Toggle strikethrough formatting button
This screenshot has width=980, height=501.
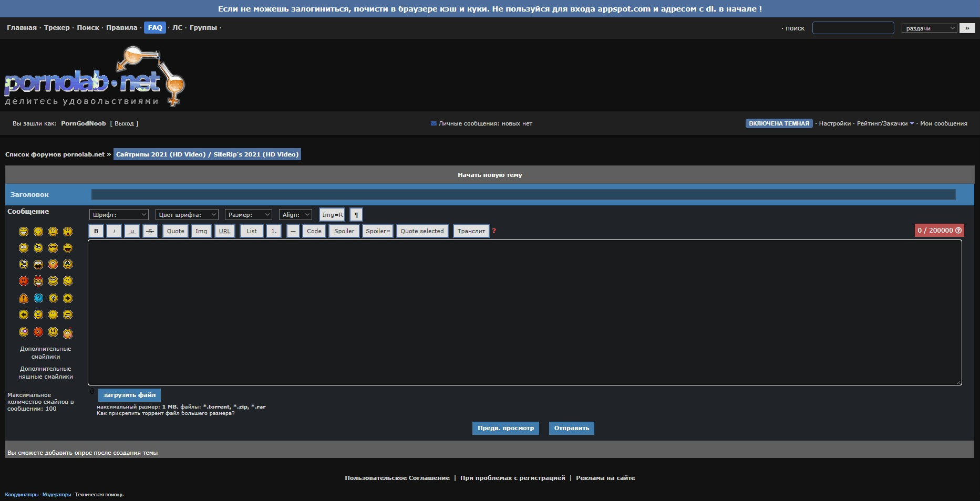[x=150, y=231]
